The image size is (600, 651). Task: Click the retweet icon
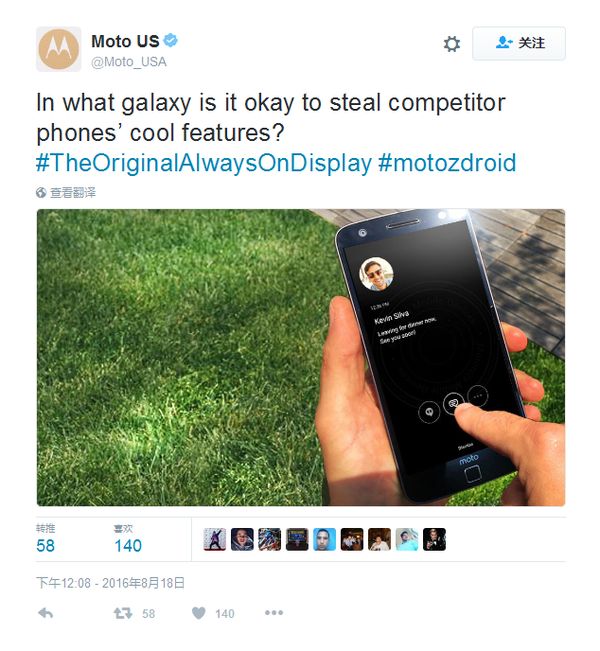123,613
